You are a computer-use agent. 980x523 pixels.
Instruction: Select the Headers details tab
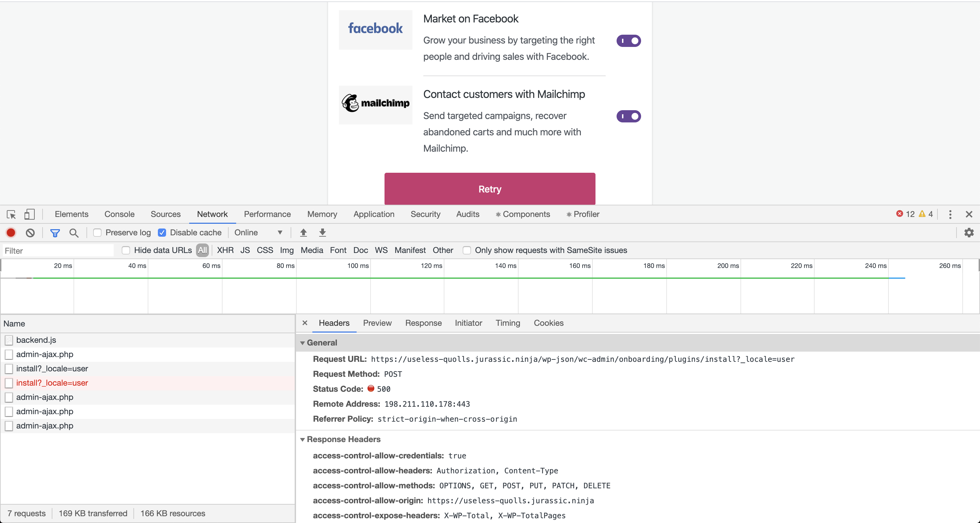pyautogui.click(x=334, y=323)
